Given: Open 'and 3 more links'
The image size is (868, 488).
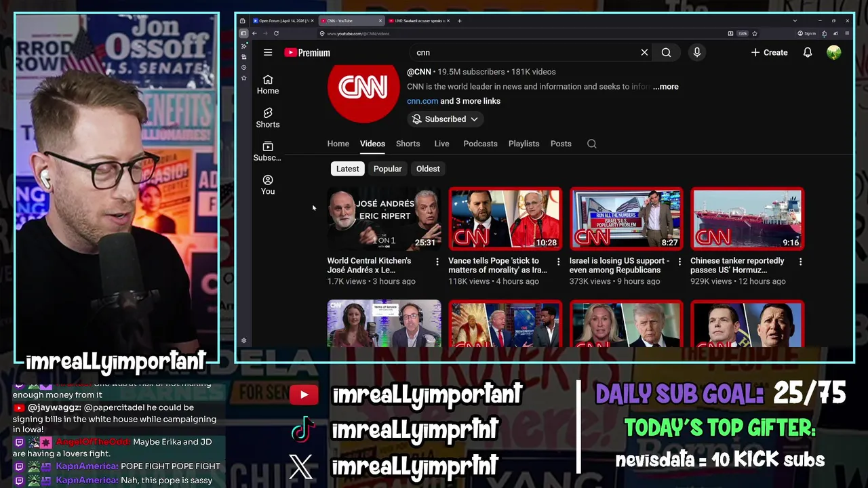Looking at the screenshot, I should [x=471, y=101].
